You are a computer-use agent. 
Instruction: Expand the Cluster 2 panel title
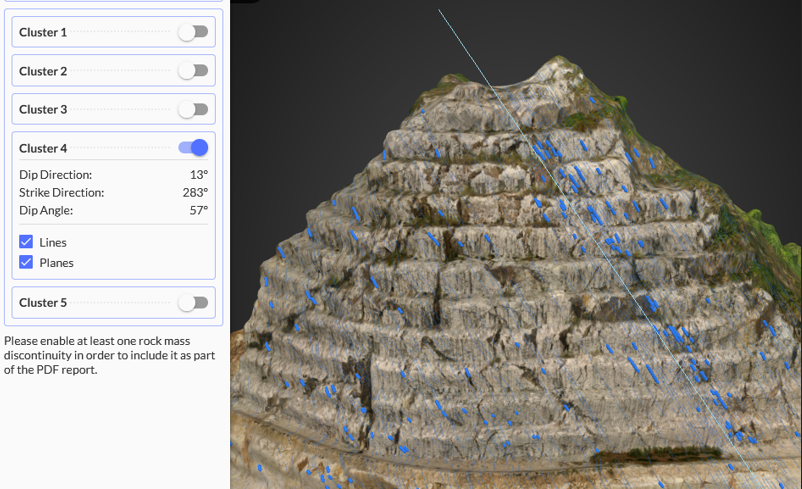coord(43,71)
